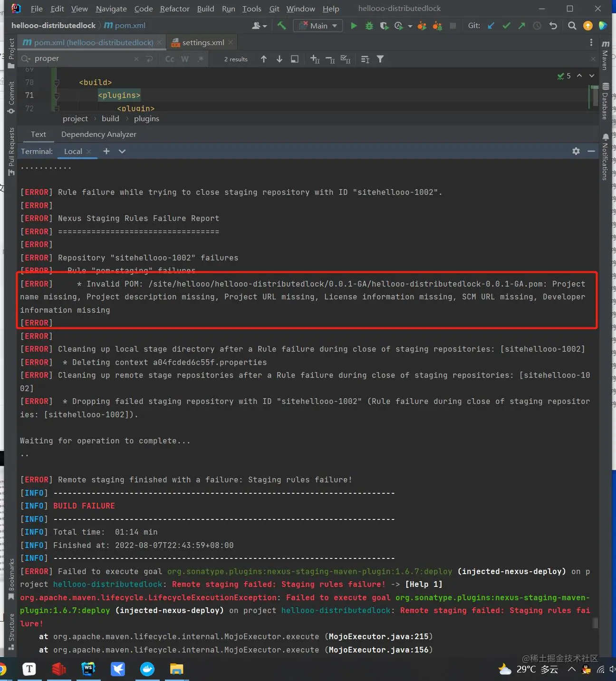Close the Local terminal session tab
Viewport: 616px width, 681px height.
coord(89,151)
